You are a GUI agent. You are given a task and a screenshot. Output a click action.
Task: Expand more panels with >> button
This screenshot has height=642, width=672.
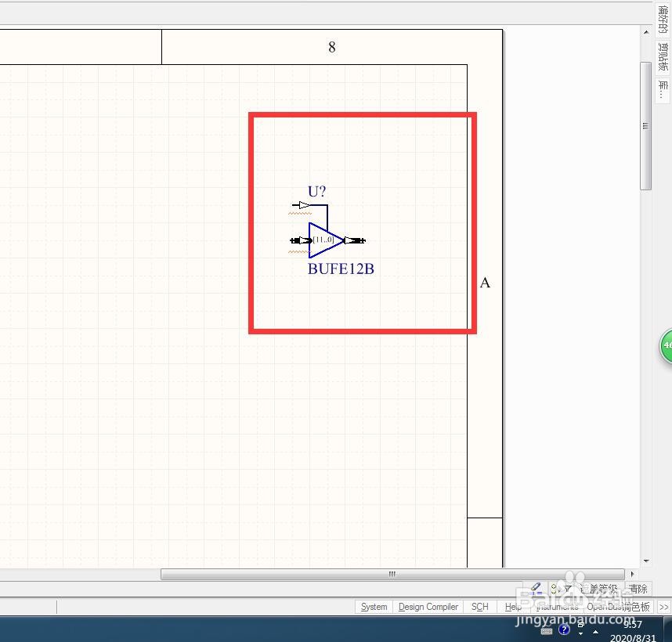click(x=663, y=607)
